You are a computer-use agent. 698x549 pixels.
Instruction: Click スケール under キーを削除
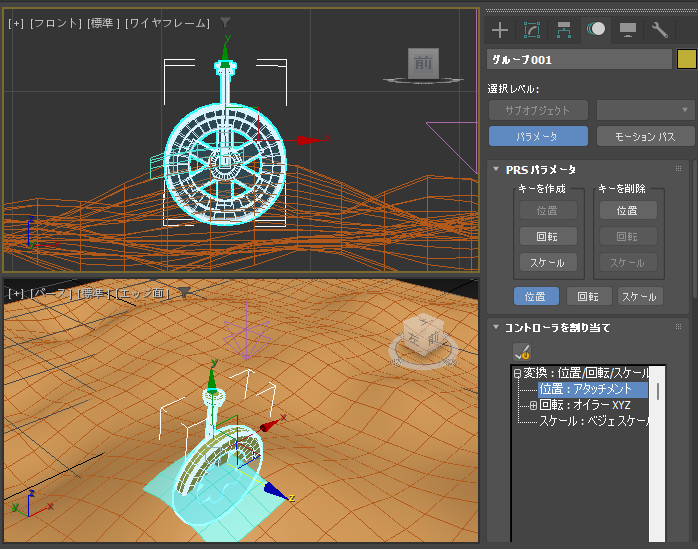point(628,263)
